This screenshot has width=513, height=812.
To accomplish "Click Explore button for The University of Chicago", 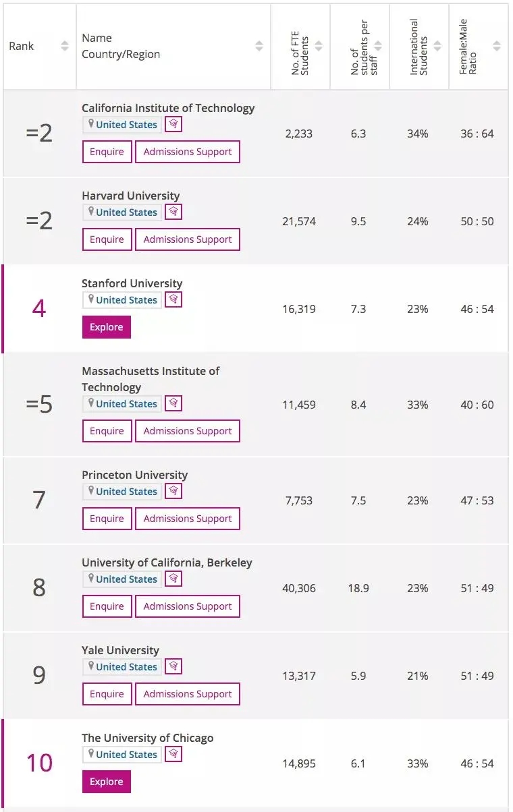I will [x=107, y=782].
